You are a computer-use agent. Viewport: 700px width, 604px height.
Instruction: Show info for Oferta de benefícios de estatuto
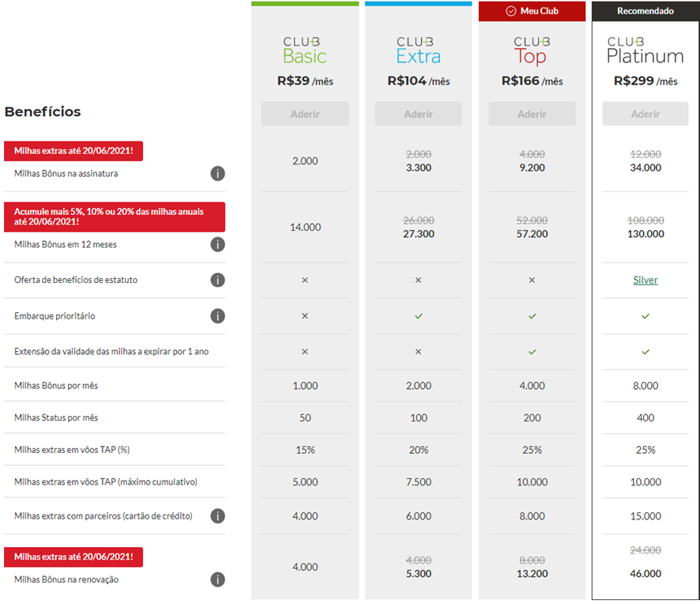tap(217, 280)
